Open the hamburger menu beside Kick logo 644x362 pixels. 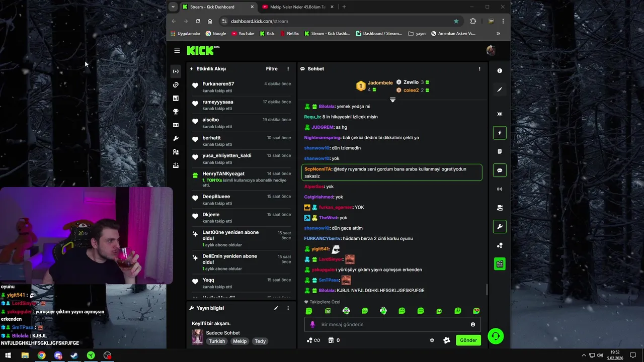pos(177,51)
